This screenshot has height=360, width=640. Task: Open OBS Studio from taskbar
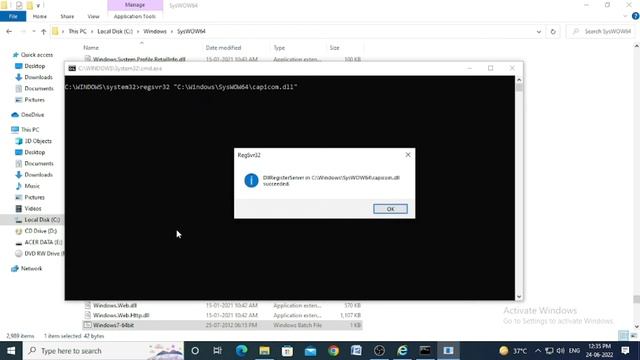click(x=379, y=351)
